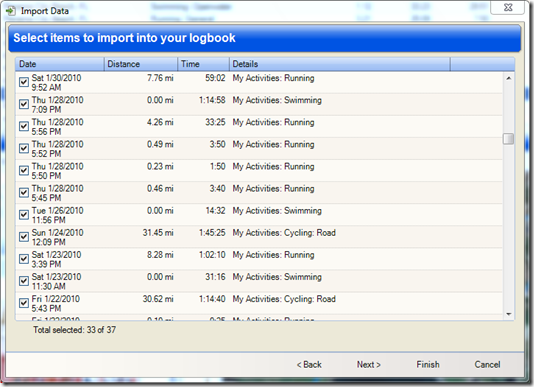Select the 30.62 mi distance cell
The image size is (534, 387).
pyautogui.click(x=158, y=299)
